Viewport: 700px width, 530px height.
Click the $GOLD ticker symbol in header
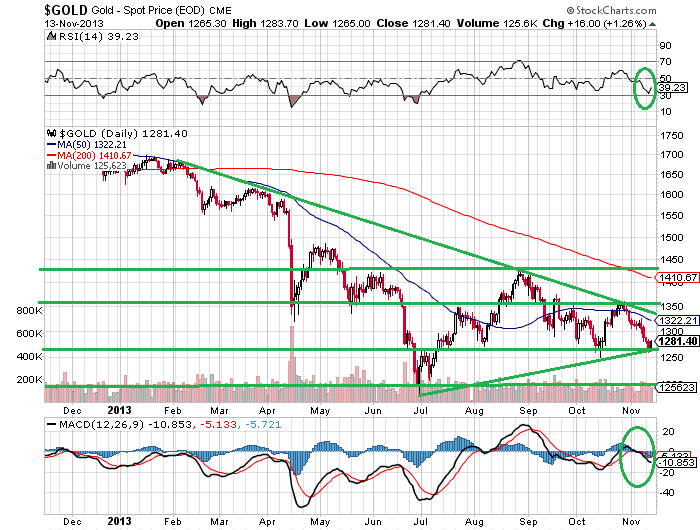point(66,10)
